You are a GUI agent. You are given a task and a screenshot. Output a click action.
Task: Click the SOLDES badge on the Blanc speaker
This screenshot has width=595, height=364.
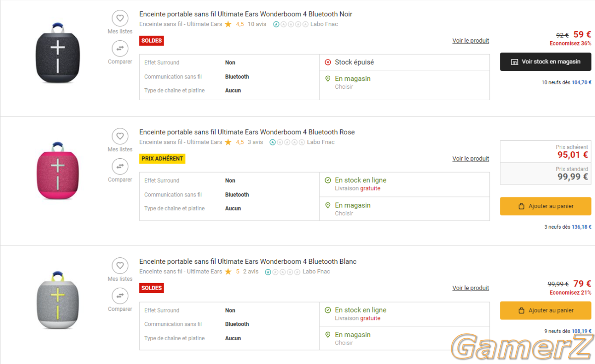coord(152,288)
